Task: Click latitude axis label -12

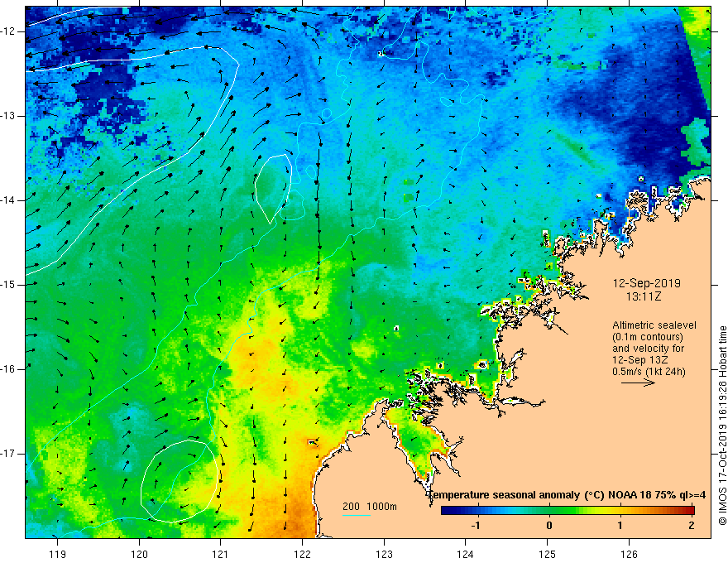Action: click(9, 31)
